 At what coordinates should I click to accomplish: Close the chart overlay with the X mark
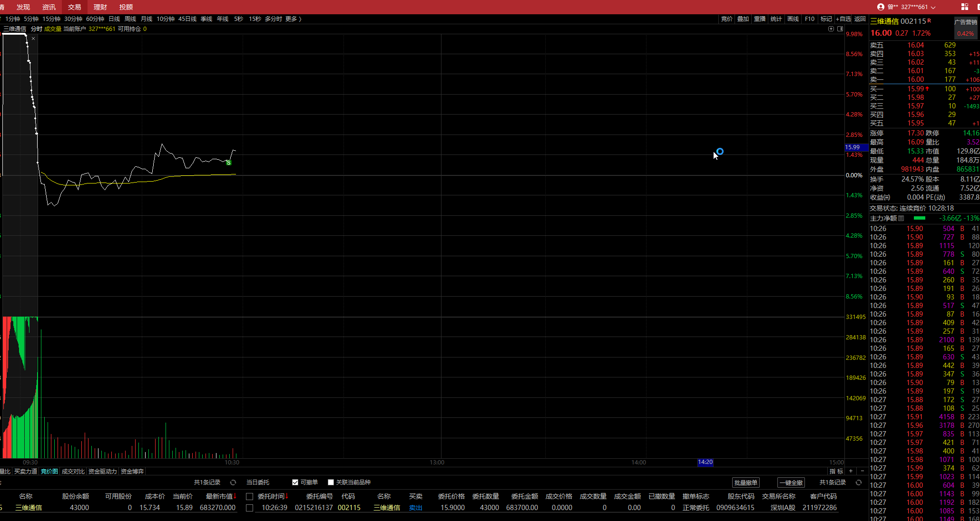(33, 39)
